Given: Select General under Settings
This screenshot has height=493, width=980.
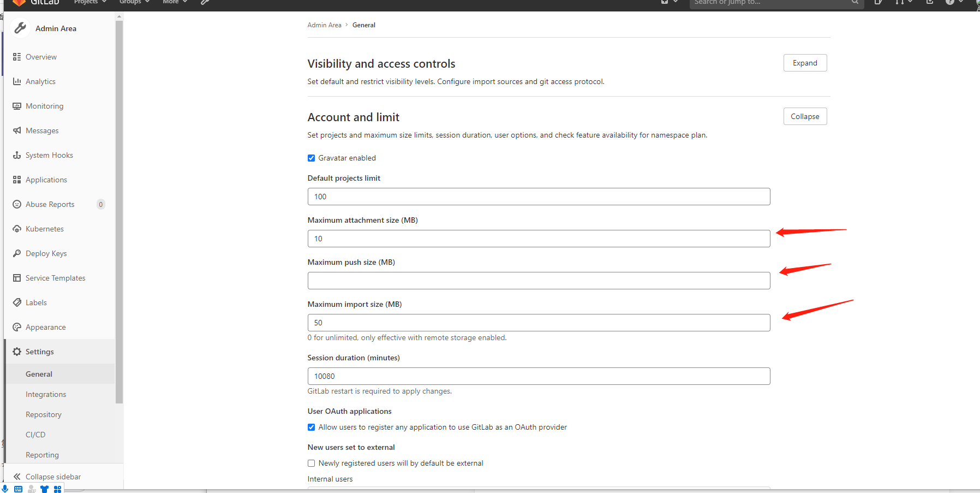Looking at the screenshot, I should pos(39,374).
